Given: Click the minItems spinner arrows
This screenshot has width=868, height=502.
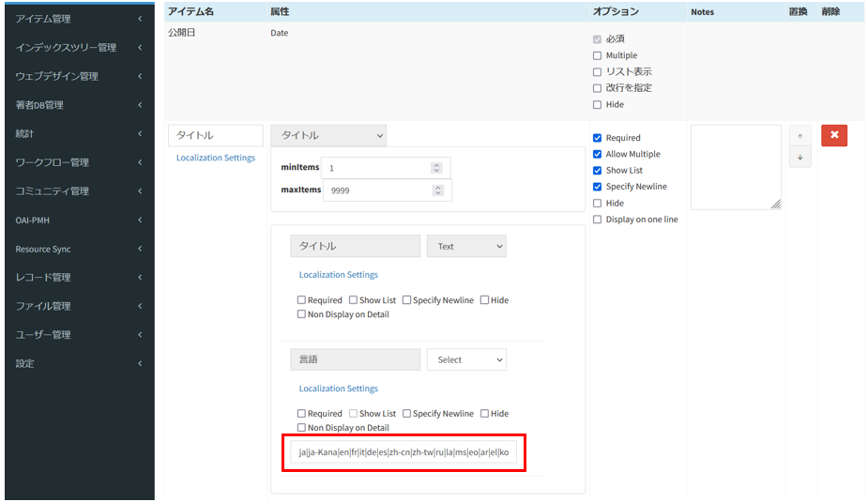Looking at the screenshot, I should 436,168.
